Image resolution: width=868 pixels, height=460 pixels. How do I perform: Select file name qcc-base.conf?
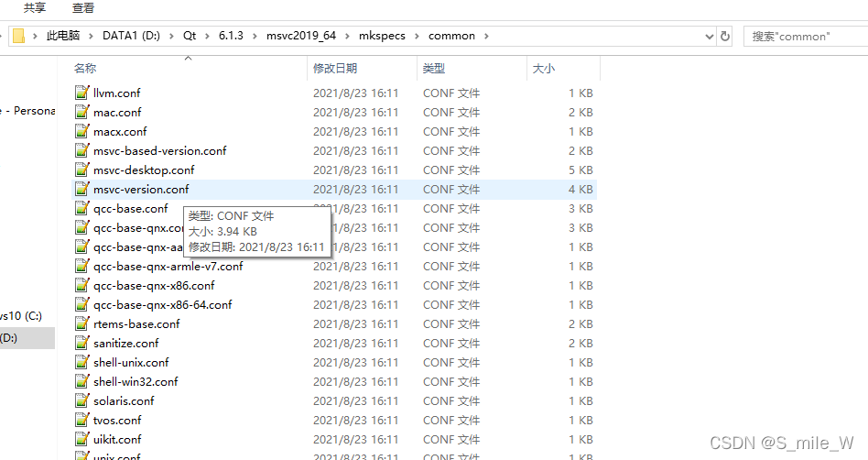pos(131,208)
